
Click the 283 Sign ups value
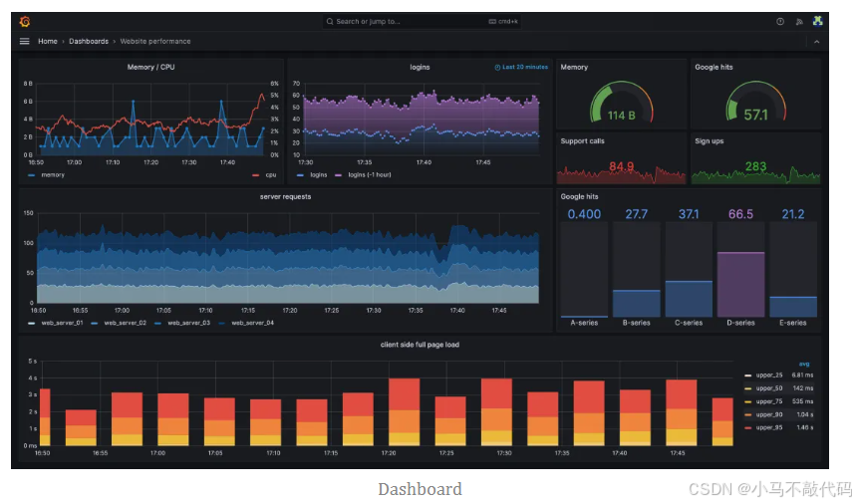755,166
